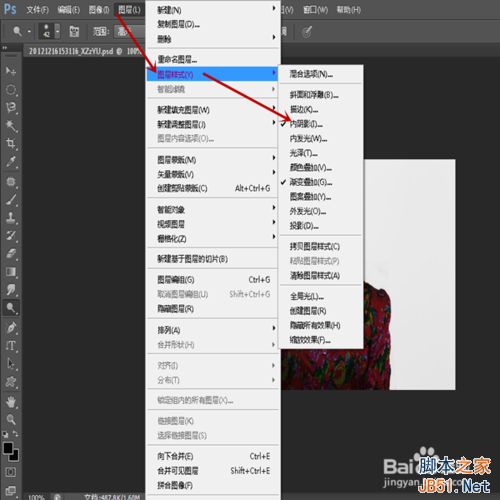Open the 范围 range dropdown
500x500 pixels.
(x=129, y=32)
